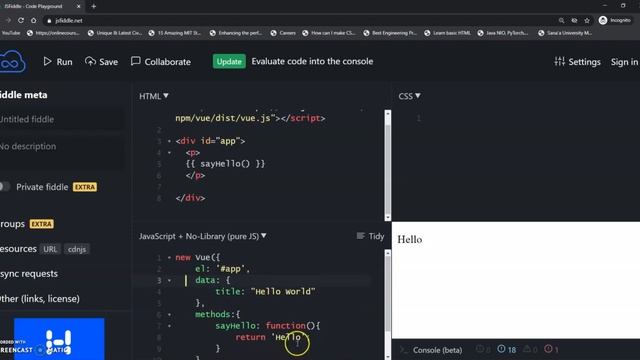Edit the Untitled fiddle title field
The width and height of the screenshot is (640, 360).
click(x=61, y=119)
